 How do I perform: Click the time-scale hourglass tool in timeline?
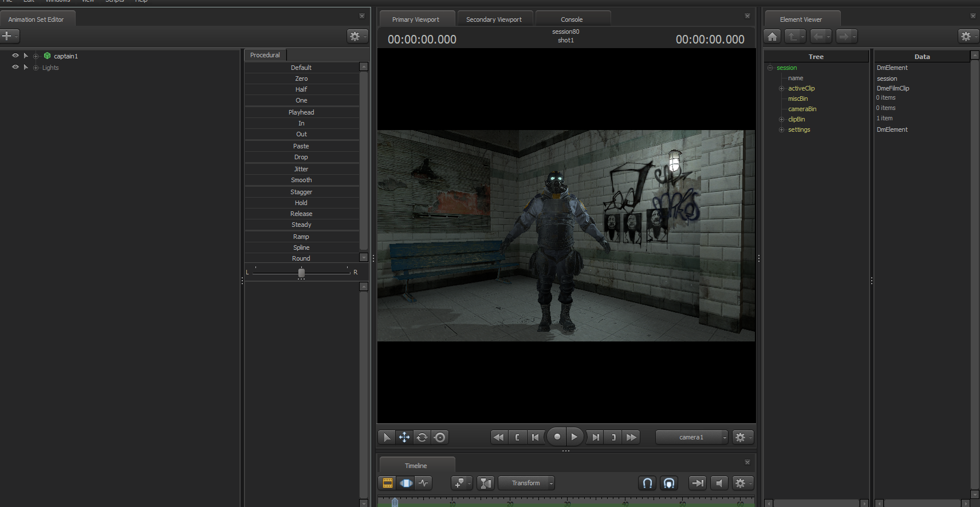[x=486, y=483]
